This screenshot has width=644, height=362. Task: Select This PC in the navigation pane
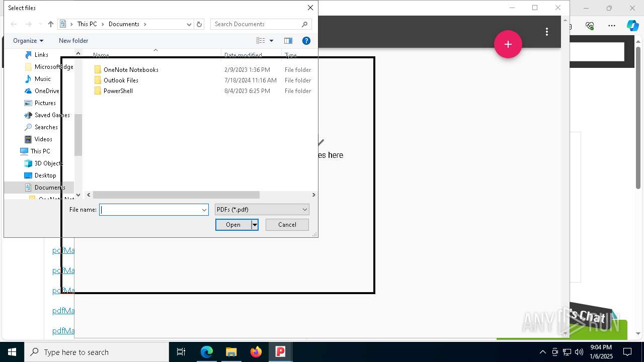40,151
